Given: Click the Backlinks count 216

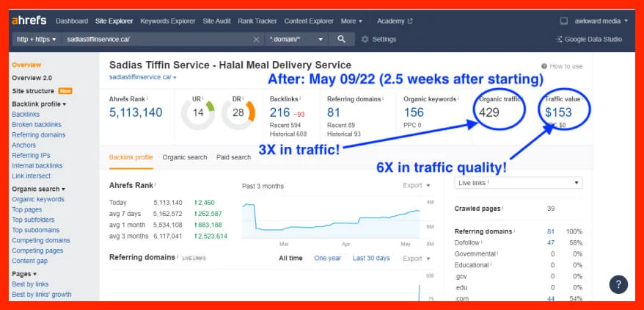Looking at the screenshot, I should [x=279, y=112].
